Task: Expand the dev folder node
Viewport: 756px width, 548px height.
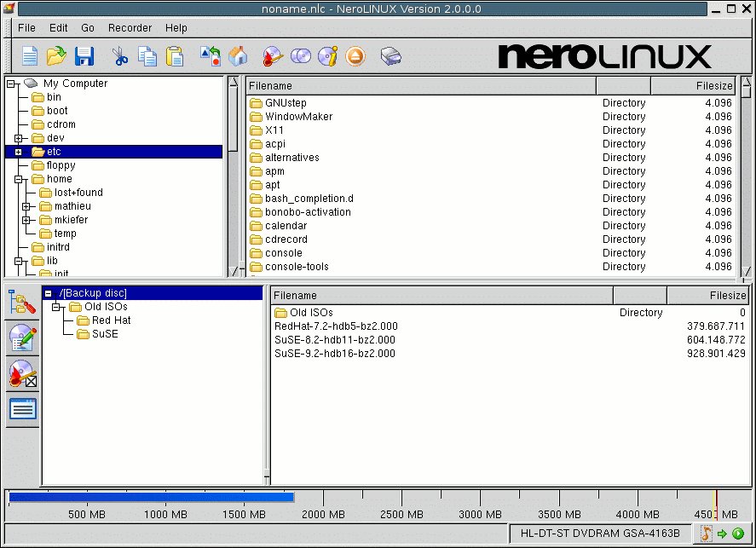Action: pos(18,138)
